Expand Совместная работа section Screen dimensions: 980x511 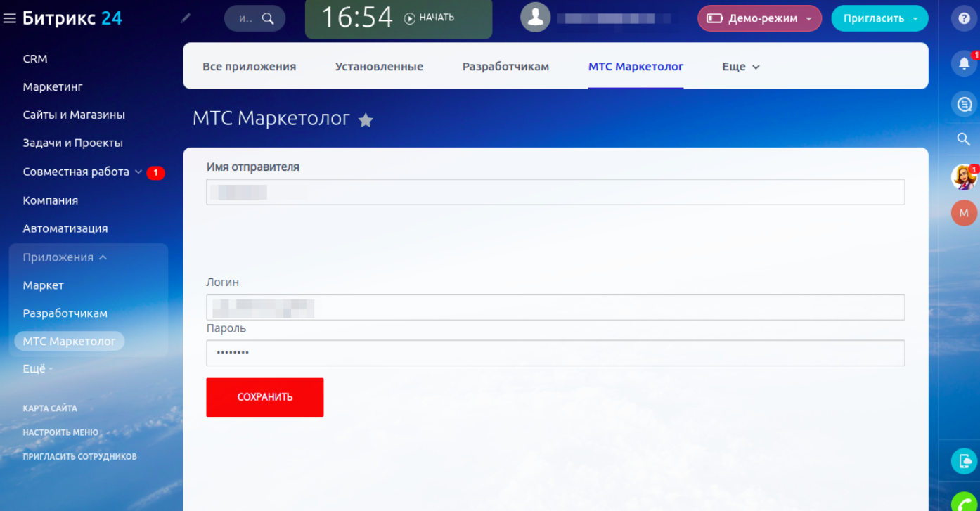tap(83, 172)
